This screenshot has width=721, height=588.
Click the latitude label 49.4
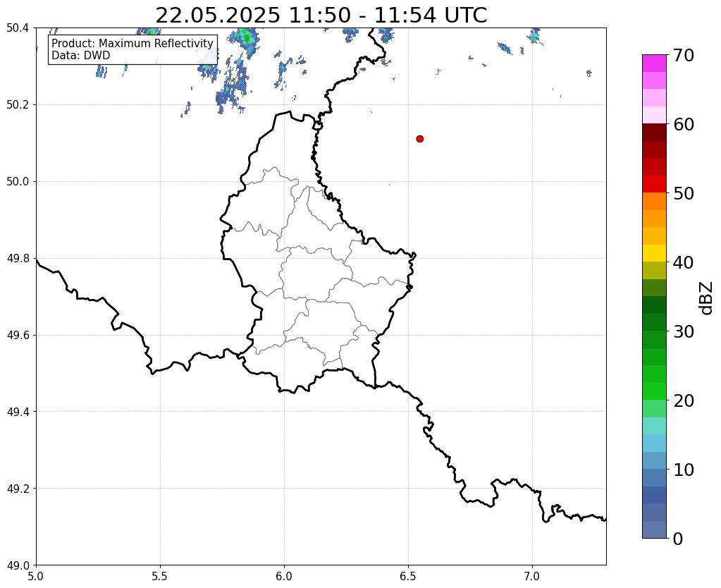click(x=18, y=412)
